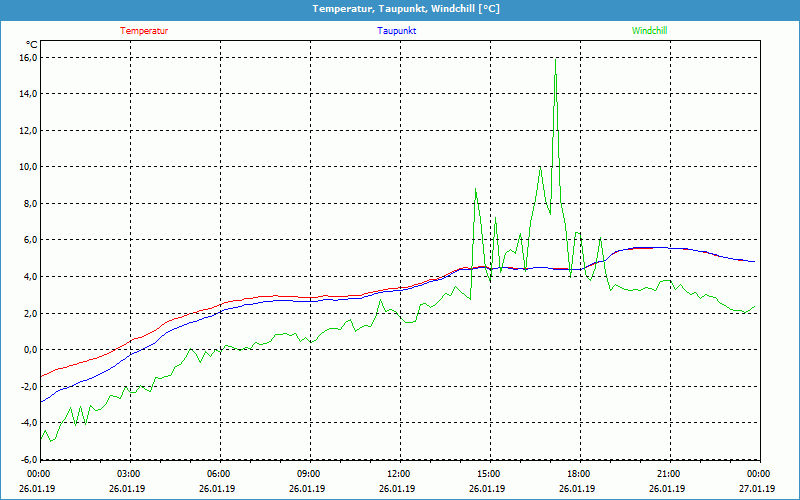Click the -6,0 y-axis value
Screen dimensions: 800x500
point(28,459)
